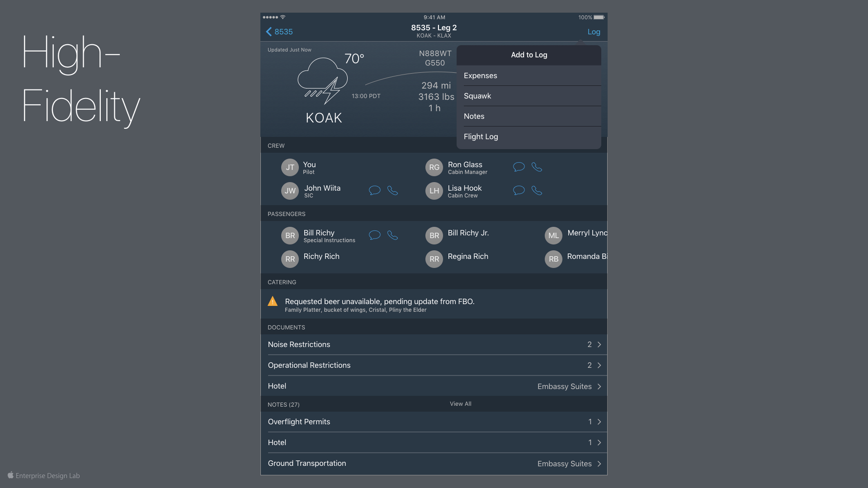Viewport: 868px width, 488px height.
Task: Tap the phone icon beside John Wiita
Action: [x=392, y=190]
